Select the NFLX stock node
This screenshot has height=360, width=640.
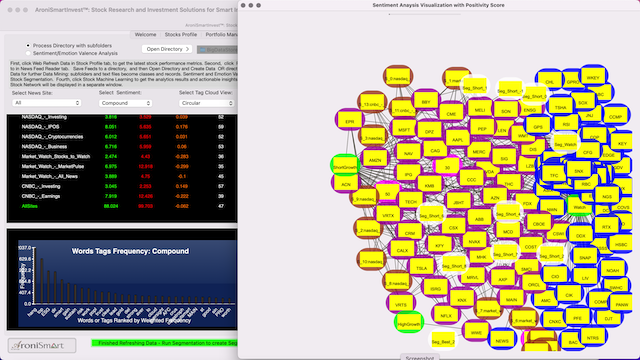446,316
